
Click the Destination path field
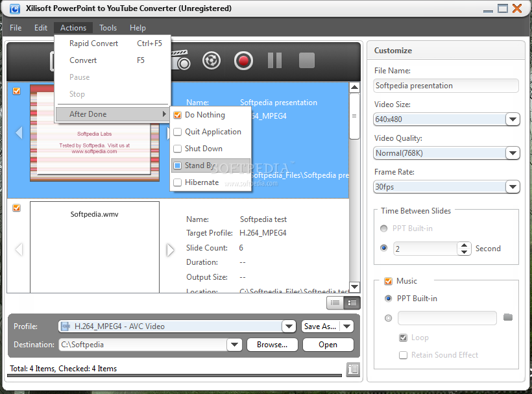click(143, 345)
